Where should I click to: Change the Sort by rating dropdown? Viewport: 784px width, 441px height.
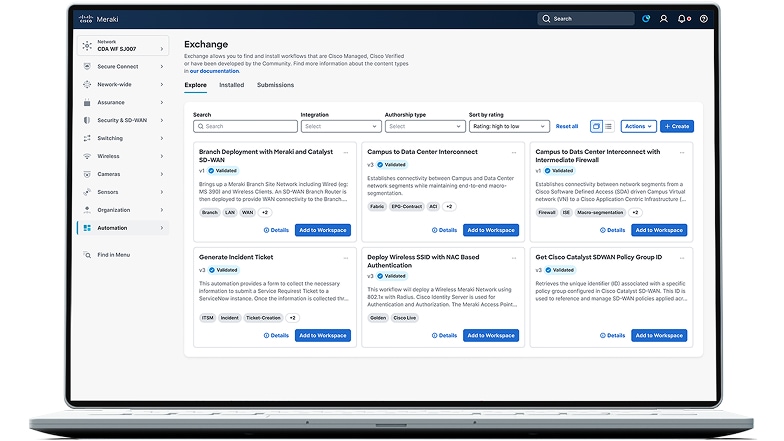click(509, 127)
